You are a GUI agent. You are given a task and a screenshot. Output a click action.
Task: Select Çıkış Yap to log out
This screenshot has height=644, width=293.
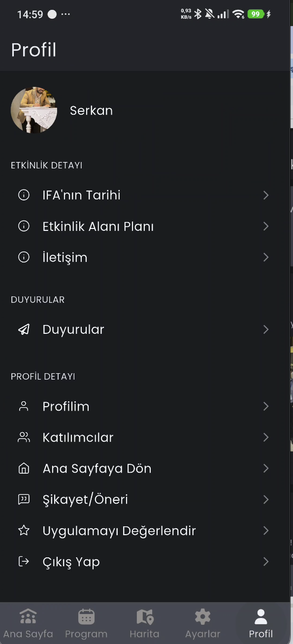pyautogui.click(x=71, y=561)
